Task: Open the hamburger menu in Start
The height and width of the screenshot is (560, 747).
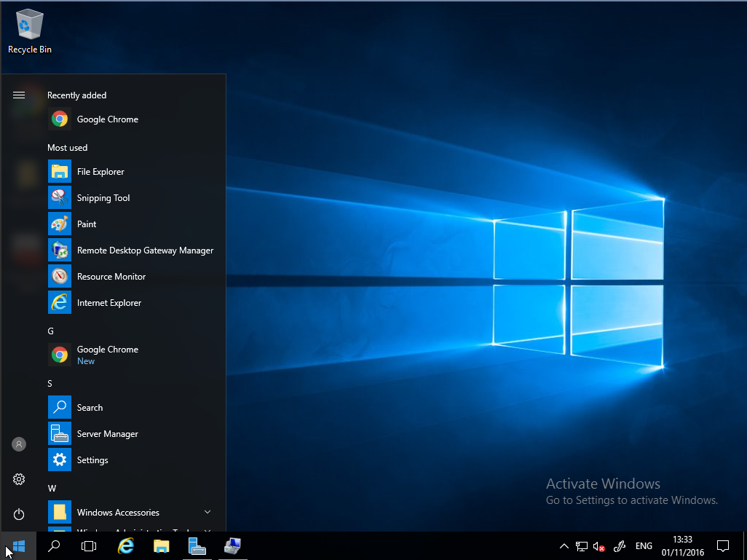Action: coord(19,95)
